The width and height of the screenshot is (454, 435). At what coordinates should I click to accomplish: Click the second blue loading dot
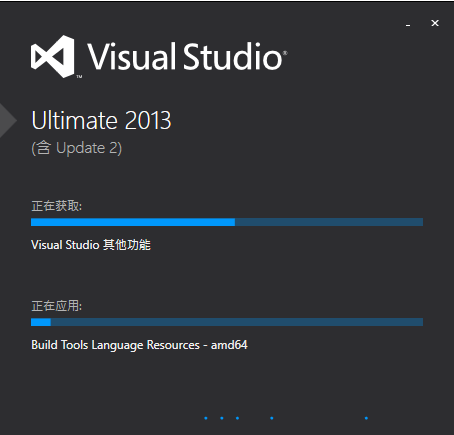coord(222,418)
